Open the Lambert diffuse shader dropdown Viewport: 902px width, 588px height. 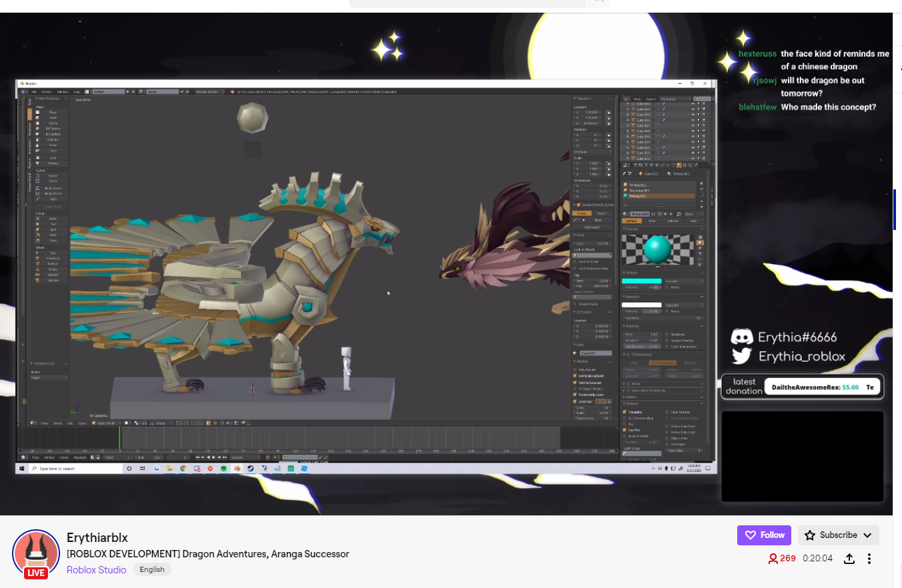[x=685, y=281]
